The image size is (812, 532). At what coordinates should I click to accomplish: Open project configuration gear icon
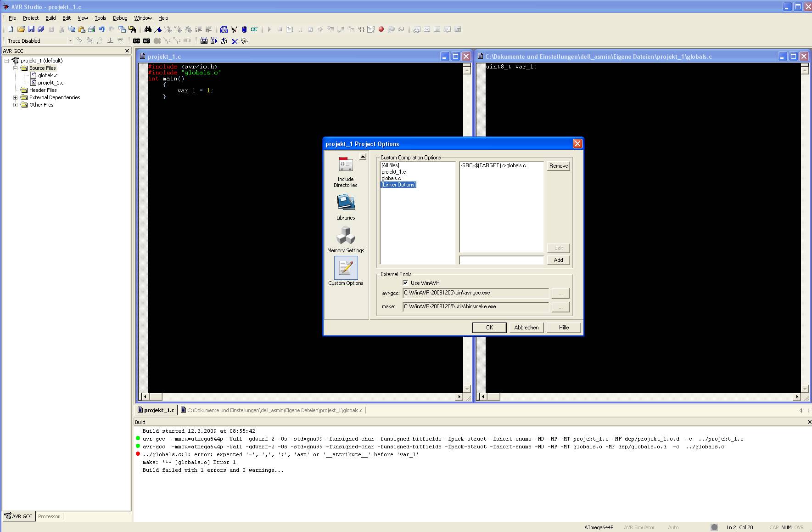(244, 41)
